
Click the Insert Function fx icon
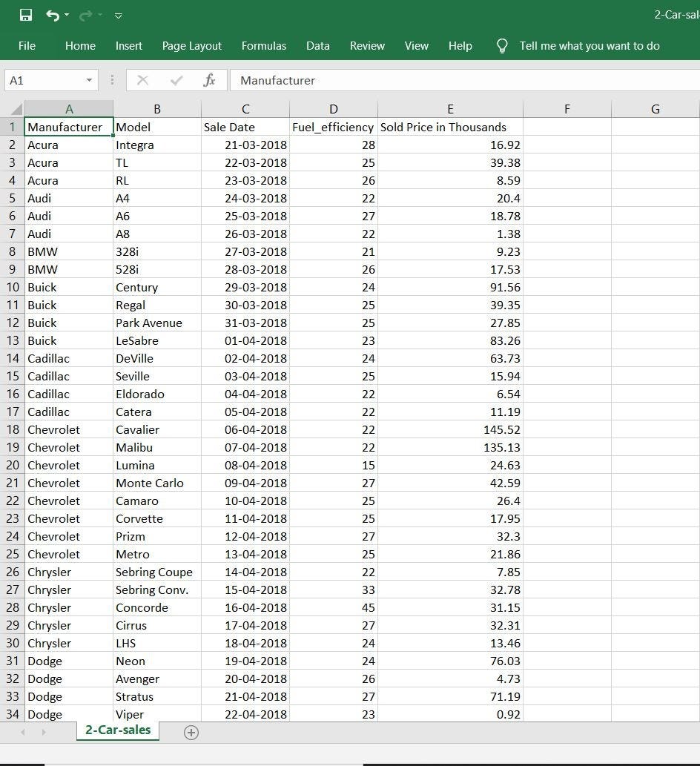209,80
